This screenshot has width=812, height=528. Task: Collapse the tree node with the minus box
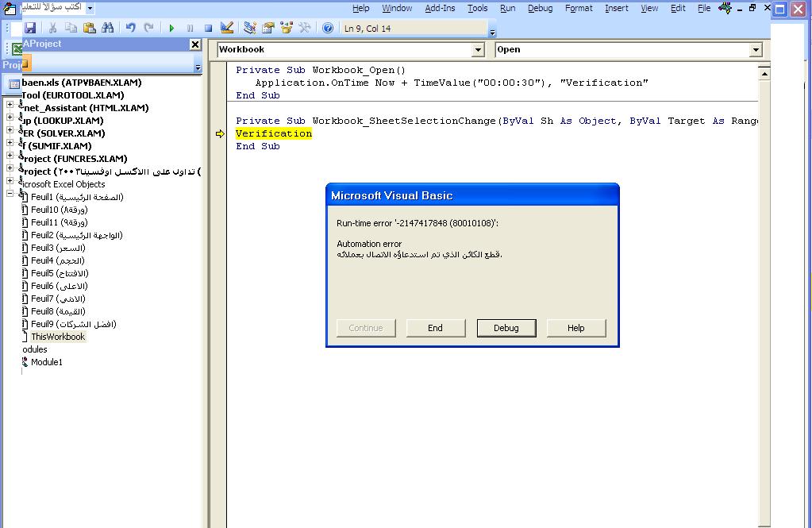click(10, 193)
